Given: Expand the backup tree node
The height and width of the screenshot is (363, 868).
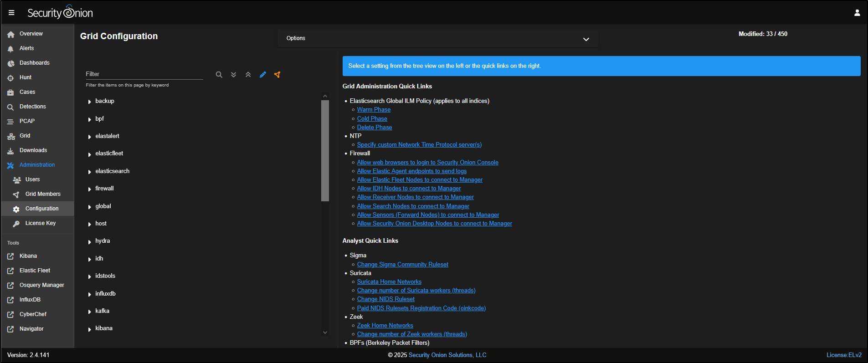Looking at the screenshot, I should click(x=90, y=102).
